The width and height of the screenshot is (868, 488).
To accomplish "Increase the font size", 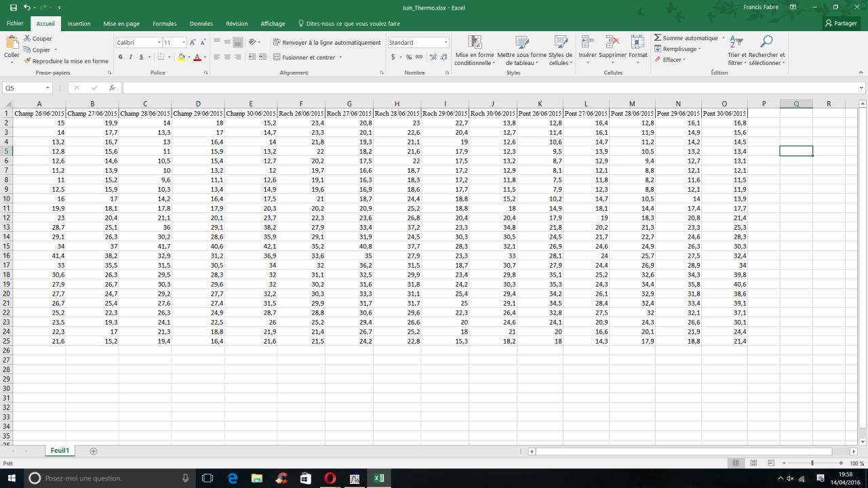I will click(193, 43).
